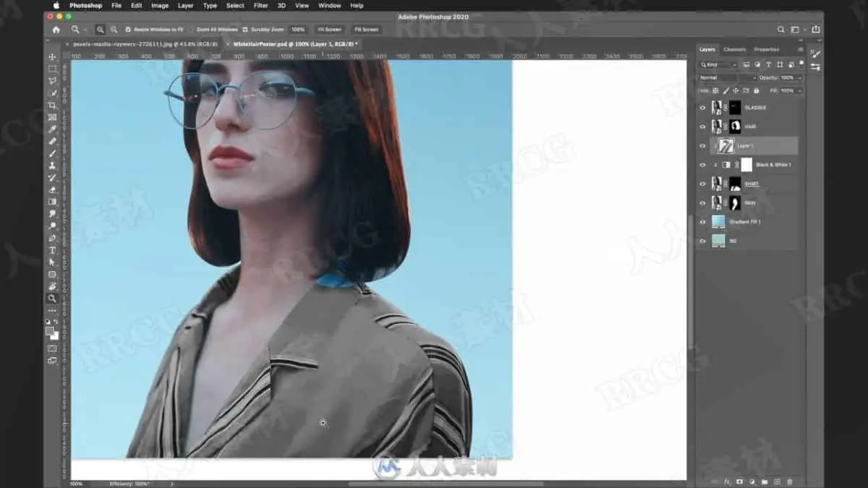Select the Eyedropper tool
This screenshot has height=488, width=868.
(x=52, y=129)
